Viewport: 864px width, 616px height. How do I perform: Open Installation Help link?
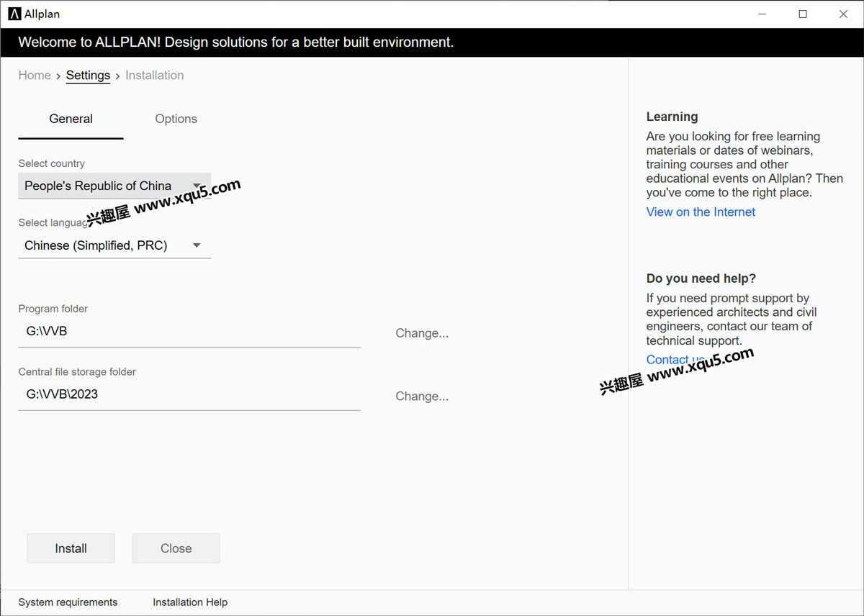coord(190,602)
